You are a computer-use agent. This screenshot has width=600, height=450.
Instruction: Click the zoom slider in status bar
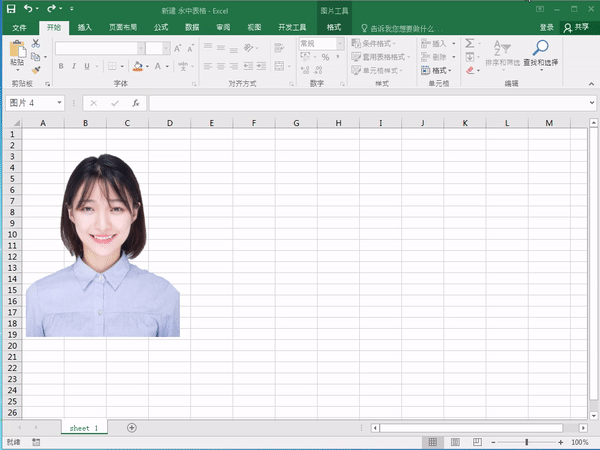527,442
